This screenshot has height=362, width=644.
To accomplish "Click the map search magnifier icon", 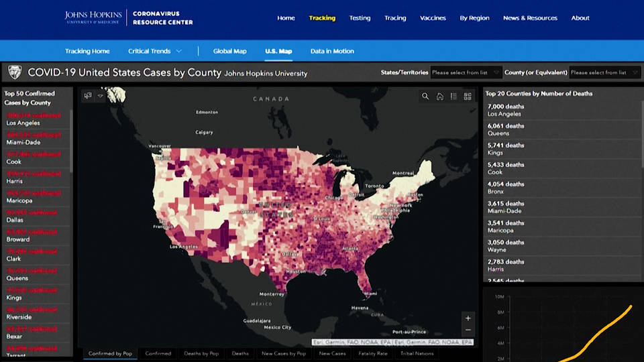I will point(425,97).
